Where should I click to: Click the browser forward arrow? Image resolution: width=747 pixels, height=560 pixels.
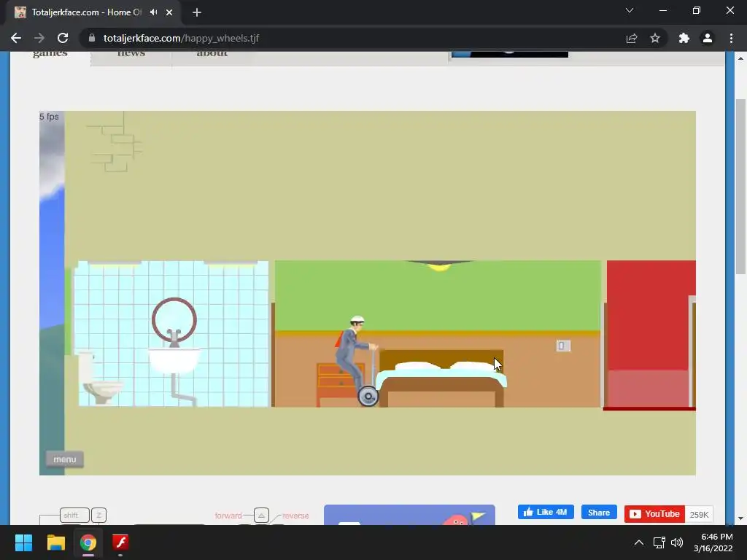pos(39,38)
